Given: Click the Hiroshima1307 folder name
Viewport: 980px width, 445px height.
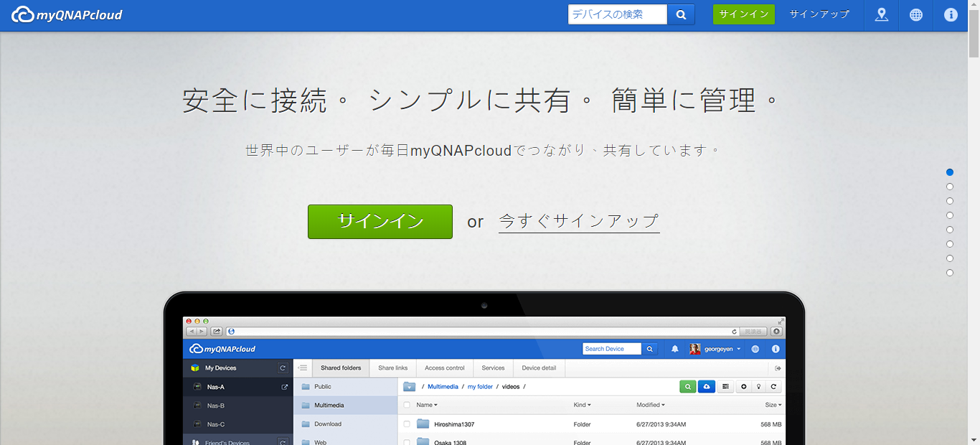Looking at the screenshot, I should pos(454,424).
